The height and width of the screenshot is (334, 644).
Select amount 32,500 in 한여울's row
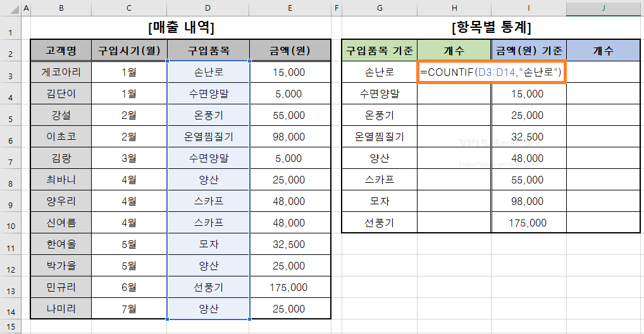click(x=290, y=244)
